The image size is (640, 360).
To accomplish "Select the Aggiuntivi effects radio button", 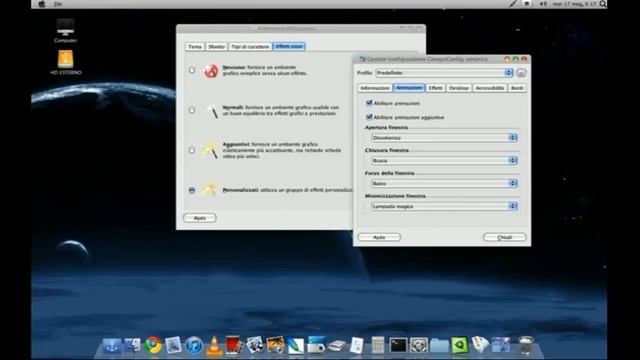I will (192, 150).
